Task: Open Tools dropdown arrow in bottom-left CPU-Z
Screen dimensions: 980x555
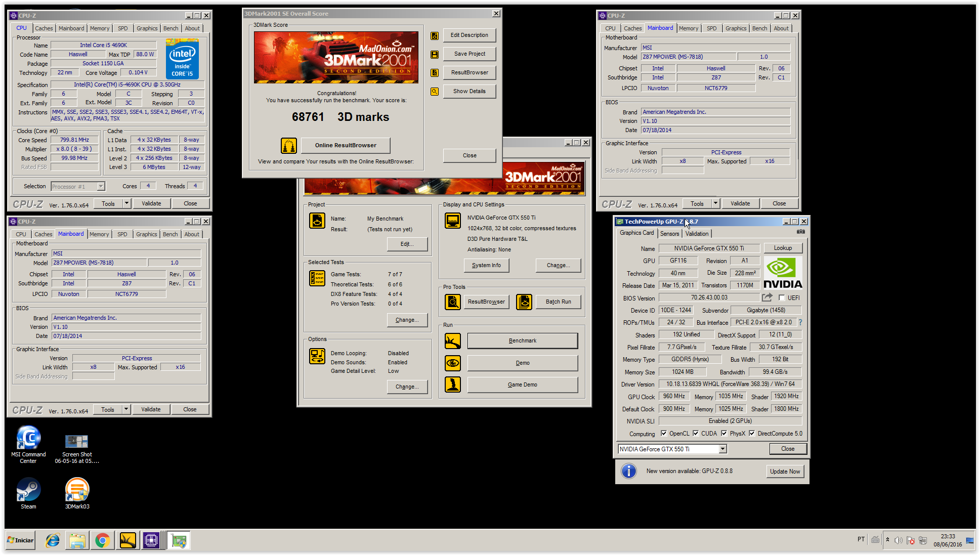Action: 126,410
